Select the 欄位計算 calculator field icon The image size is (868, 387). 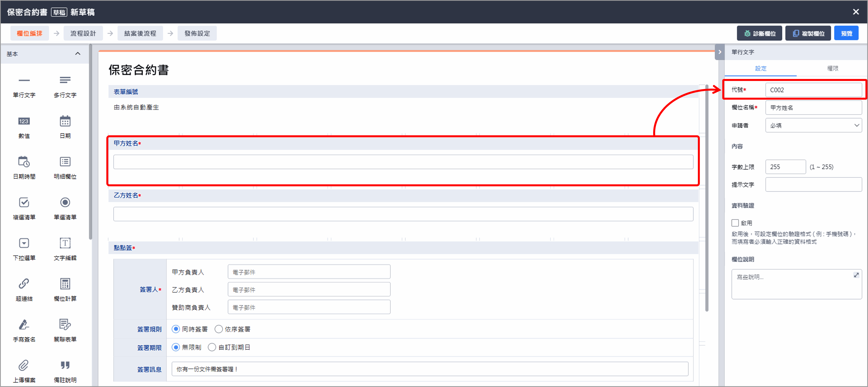65,284
